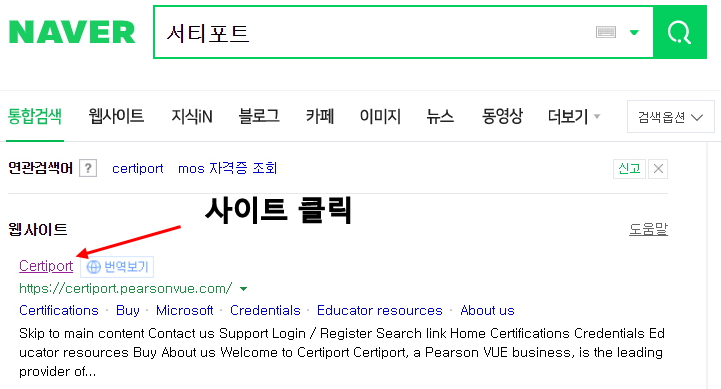Open the Certifications sublink
Viewport: 721px width, 389px height.
(59, 310)
